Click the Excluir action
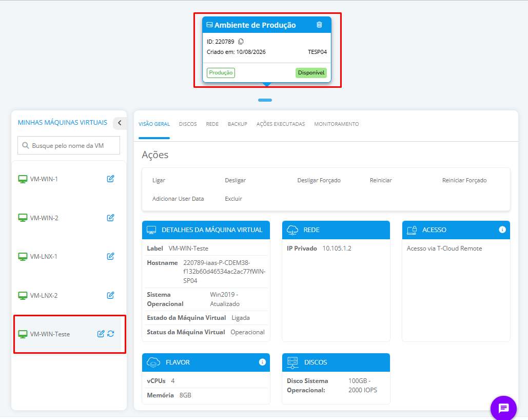The width and height of the screenshot is (528, 420). pos(233,199)
